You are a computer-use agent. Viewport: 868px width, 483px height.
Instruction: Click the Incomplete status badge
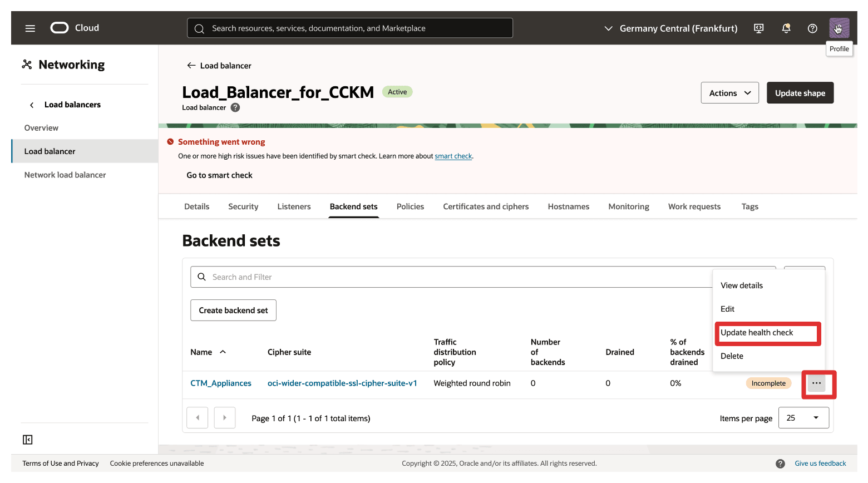768,383
